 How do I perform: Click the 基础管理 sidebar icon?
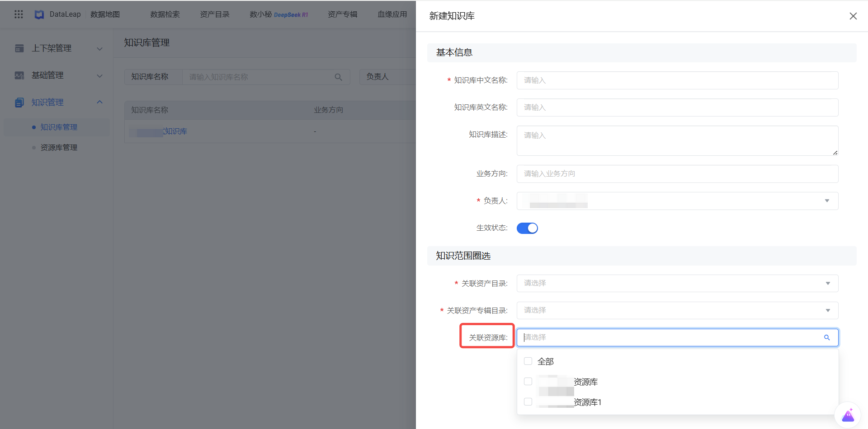coord(19,75)
